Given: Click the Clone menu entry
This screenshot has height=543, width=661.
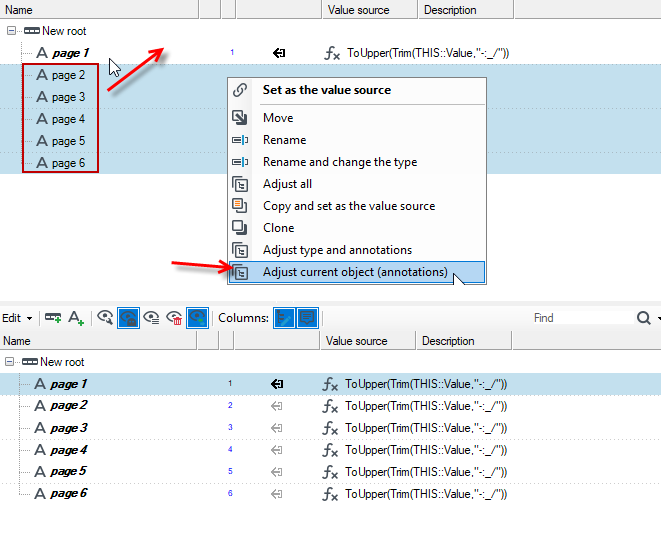Looking at the screenshot, I should point(279,228).
